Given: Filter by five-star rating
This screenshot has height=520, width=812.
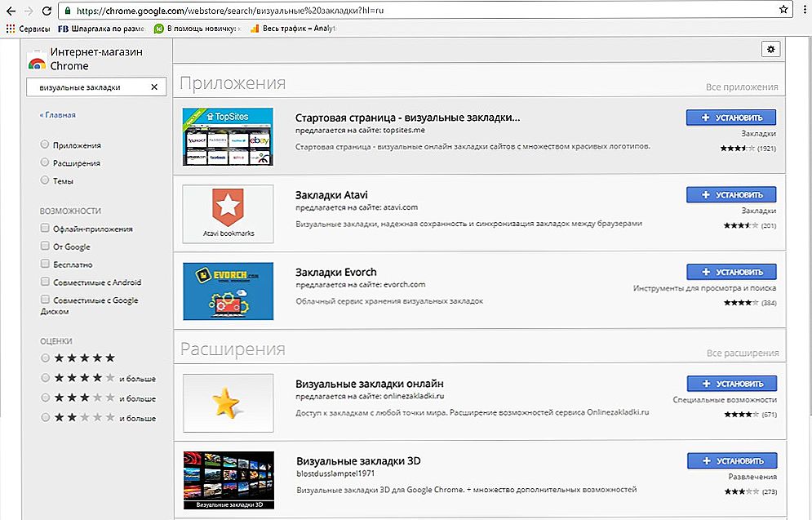Looking at the screenshot, I should coord(45,358).
